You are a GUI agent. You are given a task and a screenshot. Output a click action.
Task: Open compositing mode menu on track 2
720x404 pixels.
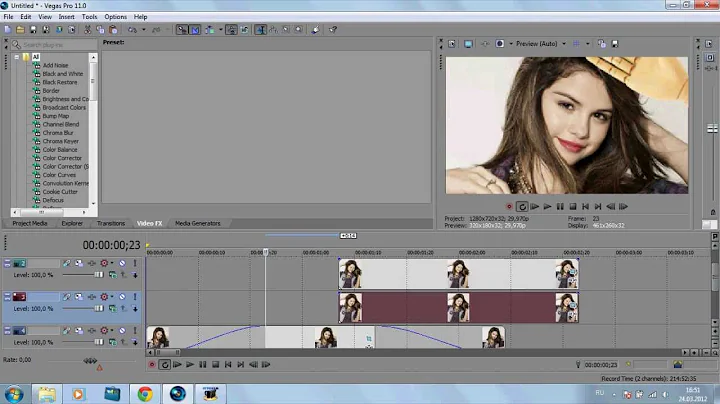[x=112, y=275]
